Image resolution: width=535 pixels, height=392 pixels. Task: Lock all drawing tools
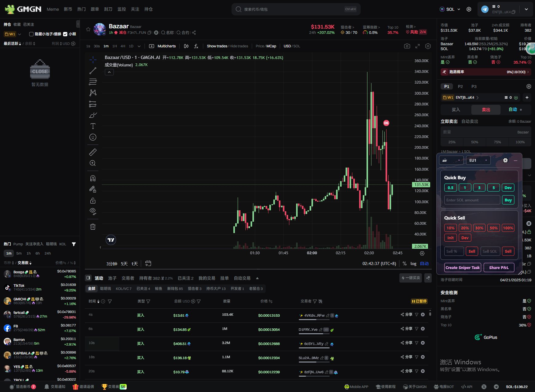(93, 200)
